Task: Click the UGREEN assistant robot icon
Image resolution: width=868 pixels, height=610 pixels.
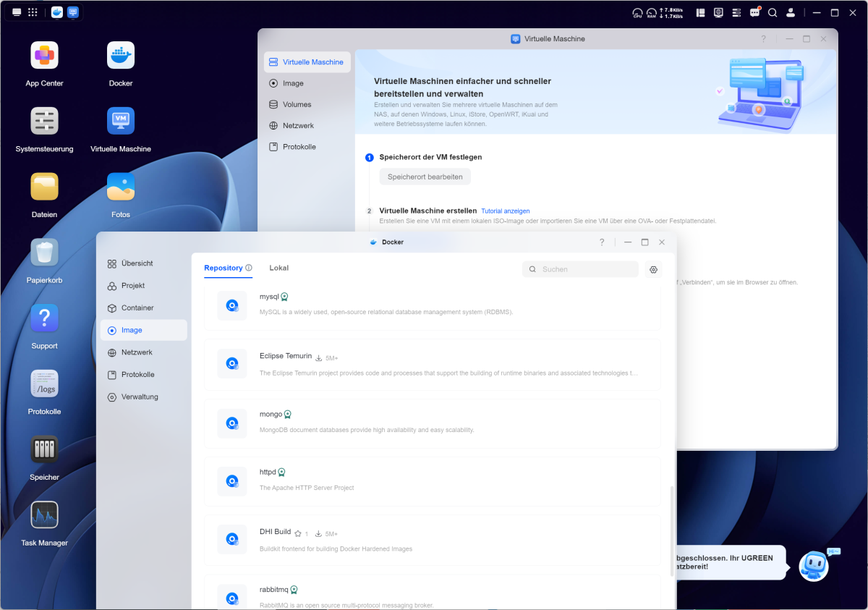Action: tap(814, 565)
